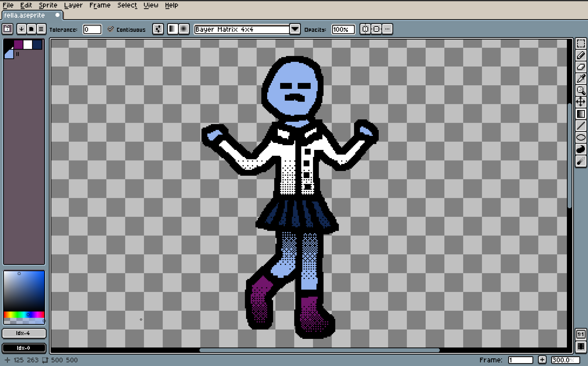This screenshot has height=366, width=588.
Task: Toggle the Contiguous checkbox
Action: click(x=111, y=29)
